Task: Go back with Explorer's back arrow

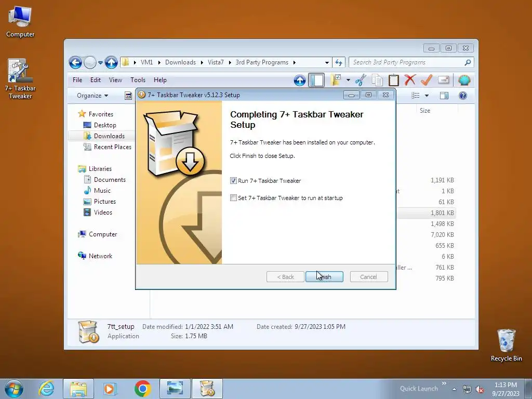Action: point(75,62)
